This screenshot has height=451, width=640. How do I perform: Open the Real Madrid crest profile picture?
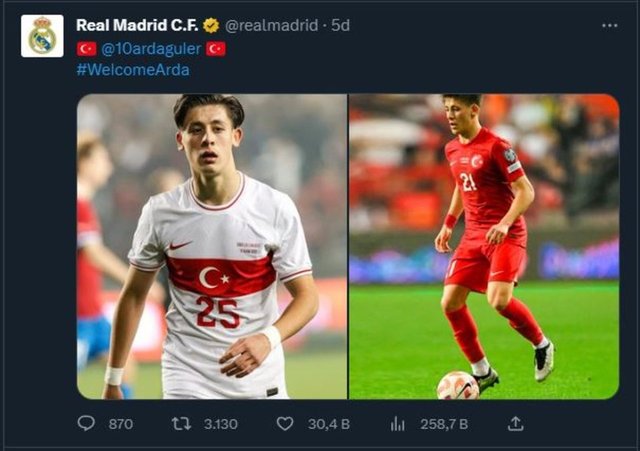42,36
